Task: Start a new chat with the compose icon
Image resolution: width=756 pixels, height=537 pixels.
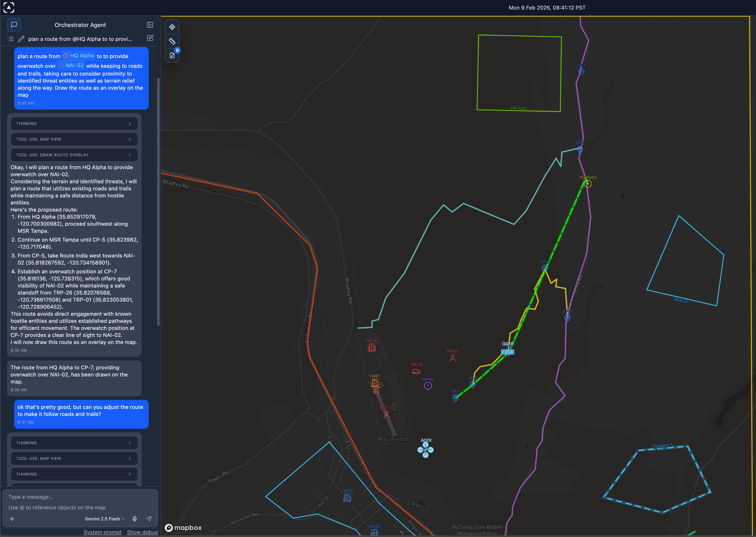Action: (150, 39)
